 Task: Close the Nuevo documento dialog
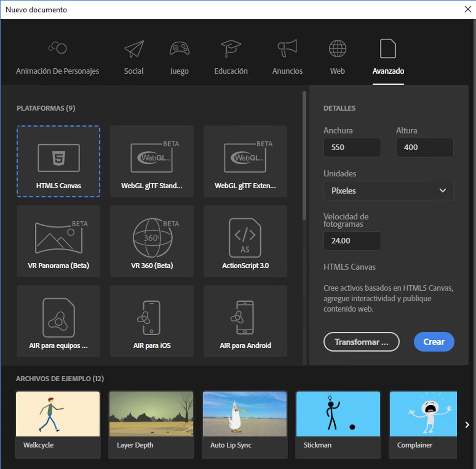(x=468, y=9)
